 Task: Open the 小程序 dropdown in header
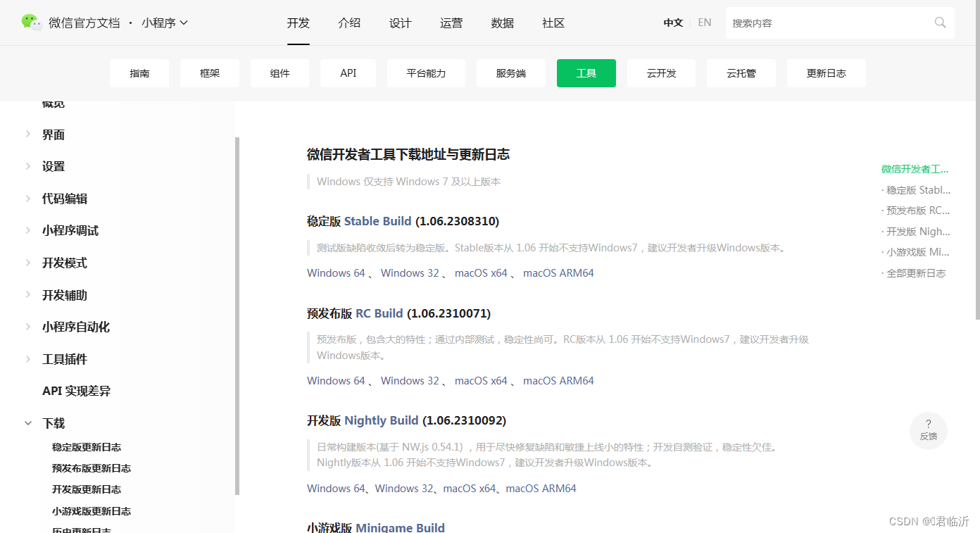click(165, 23)
